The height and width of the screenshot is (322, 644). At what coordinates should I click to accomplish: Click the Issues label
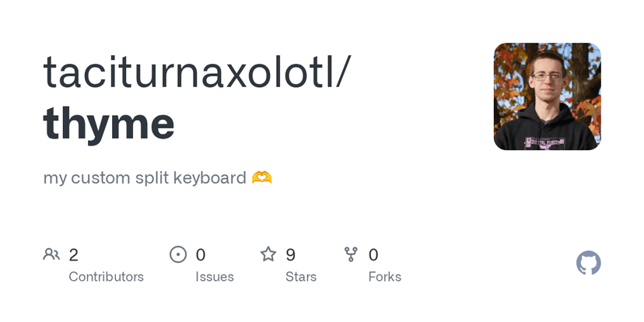point(215,276)
